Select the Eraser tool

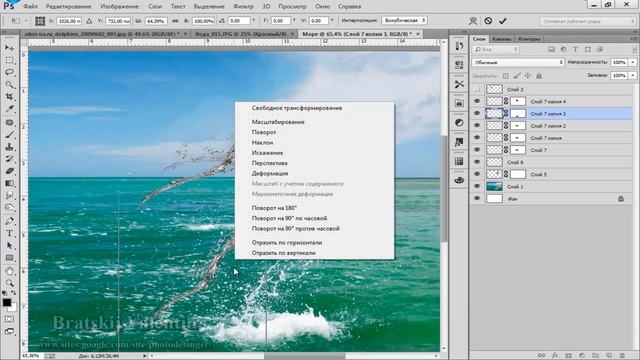(9, 171)
